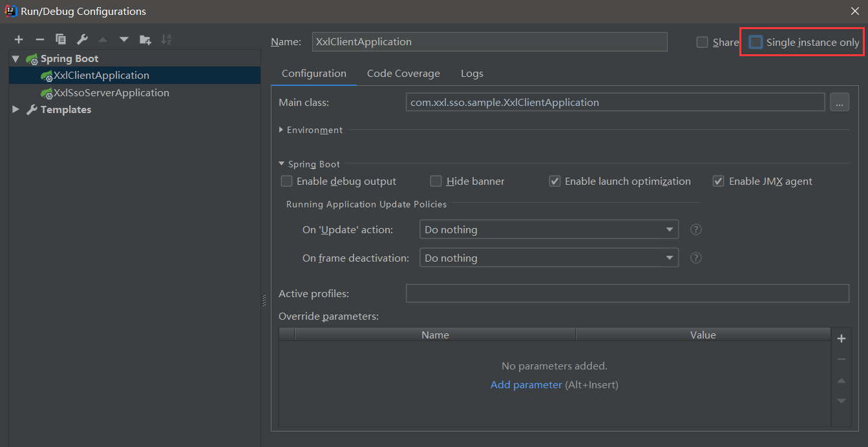
Task: Expand the Environment section
Action: pos(282,130)
